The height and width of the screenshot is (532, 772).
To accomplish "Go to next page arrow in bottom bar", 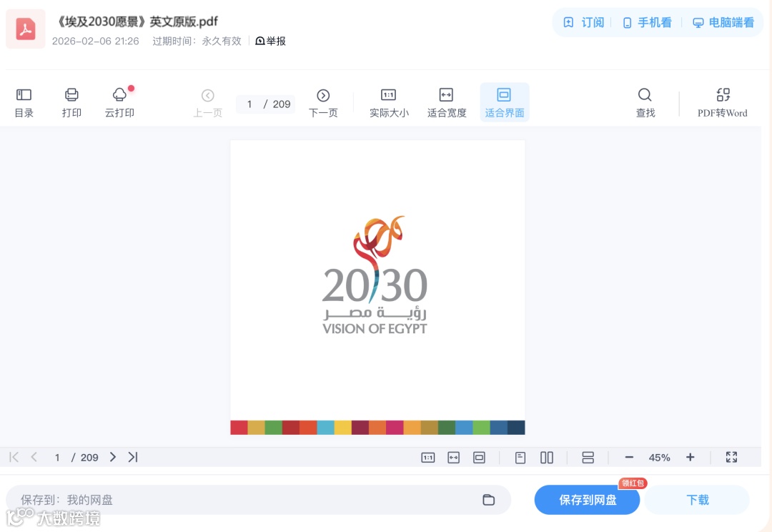I will (x=113, y=457).
